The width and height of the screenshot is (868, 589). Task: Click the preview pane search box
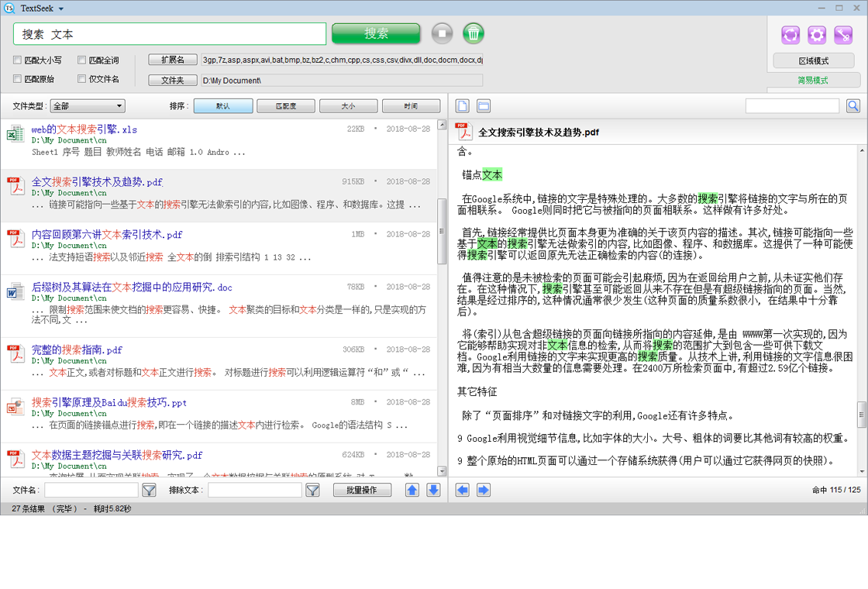coord(792,105)
